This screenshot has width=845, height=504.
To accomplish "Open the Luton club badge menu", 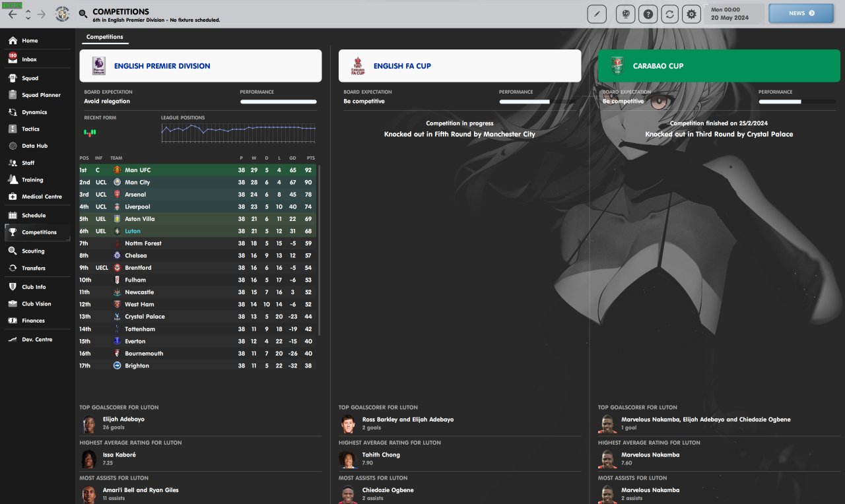I will coord(63,14).
